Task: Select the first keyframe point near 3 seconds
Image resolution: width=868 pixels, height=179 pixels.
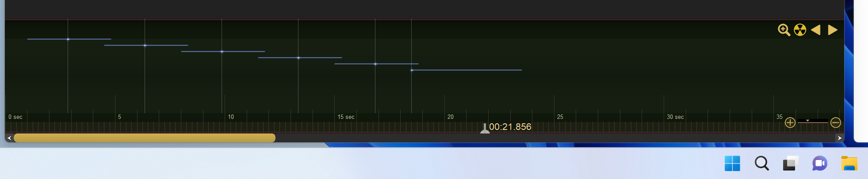Action: 68,39
